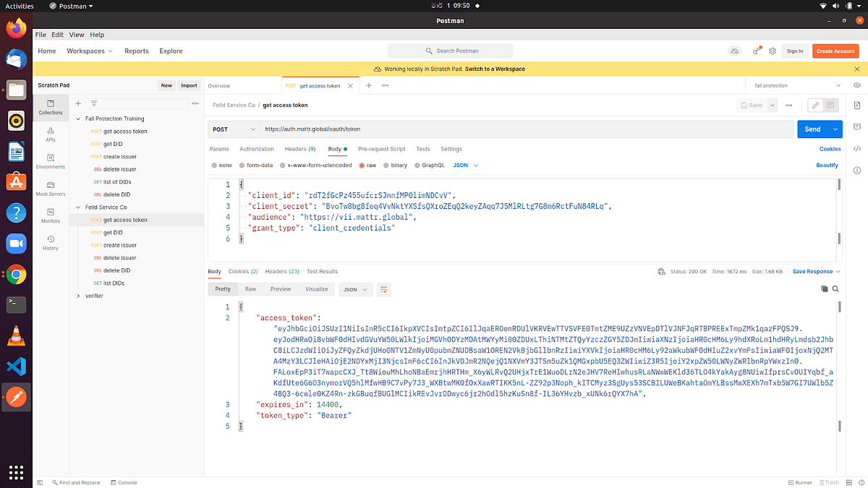Dismiss the yellow Scratch Pad banner

click(857, 69)
